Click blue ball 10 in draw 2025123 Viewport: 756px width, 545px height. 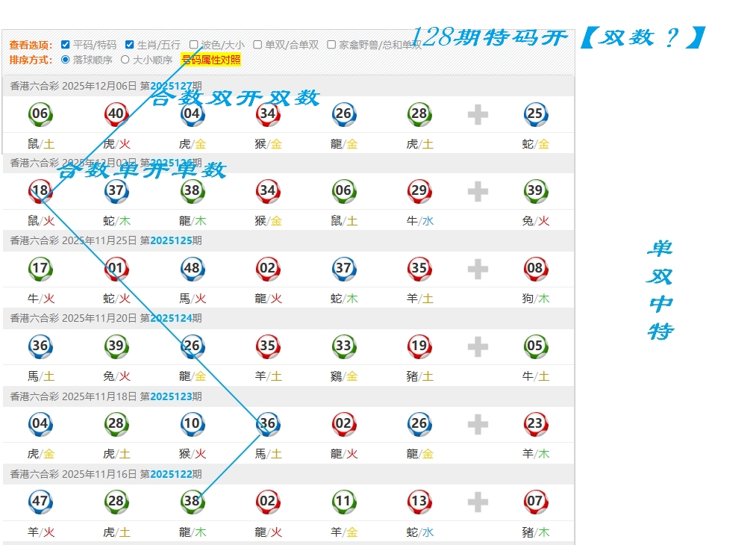click(x=192, y=424)
